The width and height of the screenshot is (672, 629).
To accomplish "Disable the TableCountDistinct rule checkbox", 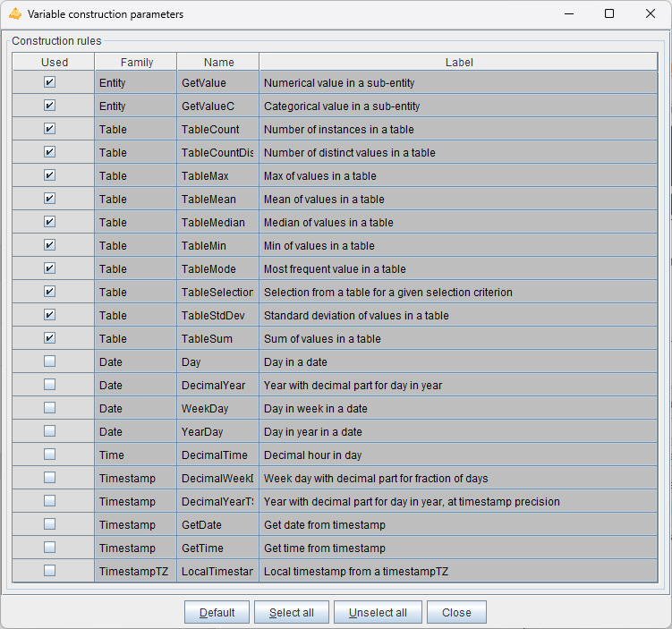I will (x=50, y=152).
